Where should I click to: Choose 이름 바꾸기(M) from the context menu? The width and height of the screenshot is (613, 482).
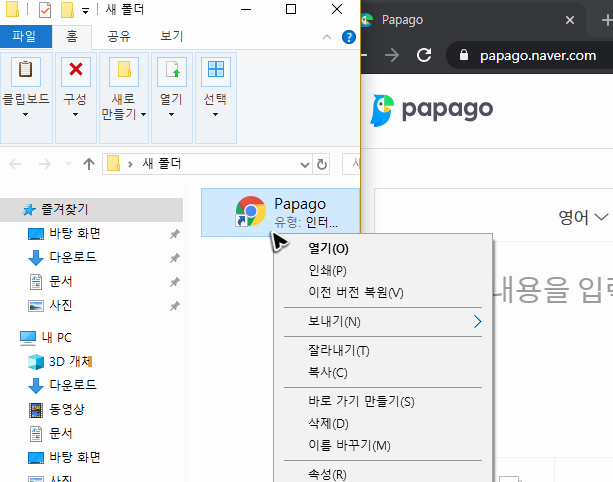(x=383, y=445)
